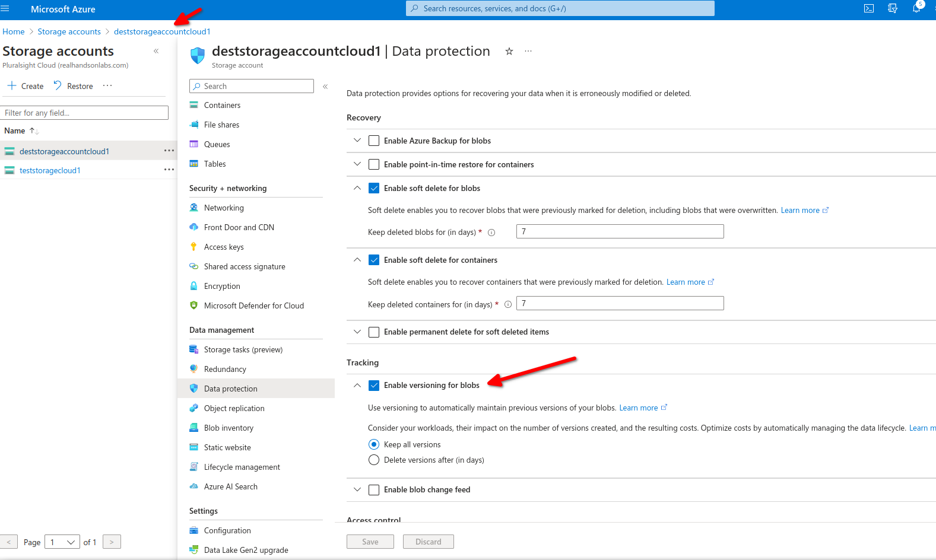The width and height of the screenshot is (936, 560).
Task: Open Object replication in the resource menu
Action: coord(234,408)
